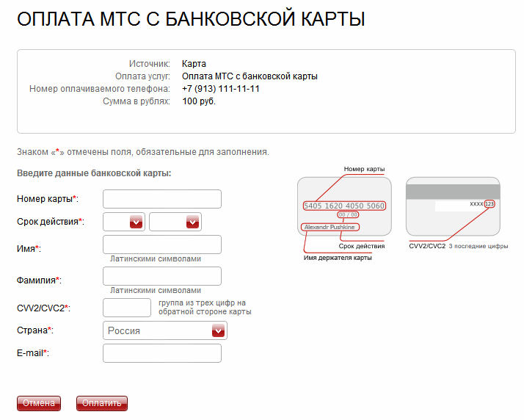Open the expiry month dropdown

click(124, 222)
